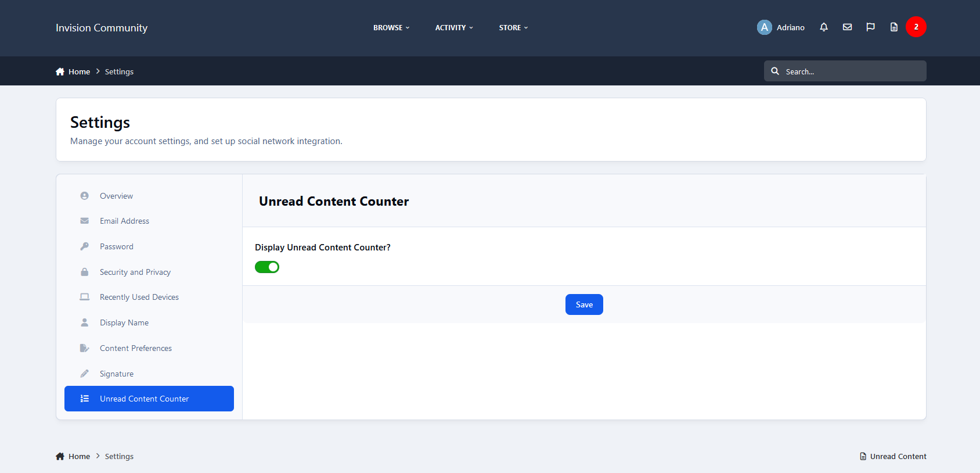980x473 pixels.
Task: Click the Content Preferences icon
Action: click(x=85, y=348)
